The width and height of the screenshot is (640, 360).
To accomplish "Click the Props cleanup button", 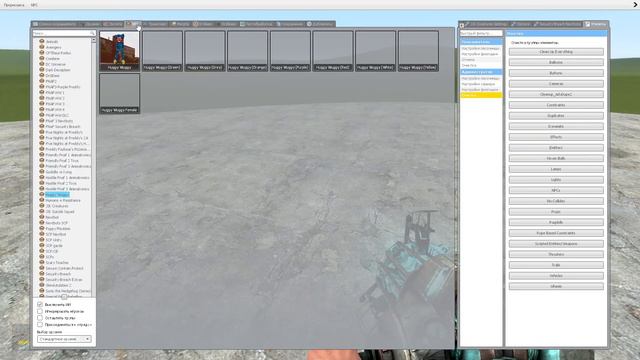I will coord(556,212).
